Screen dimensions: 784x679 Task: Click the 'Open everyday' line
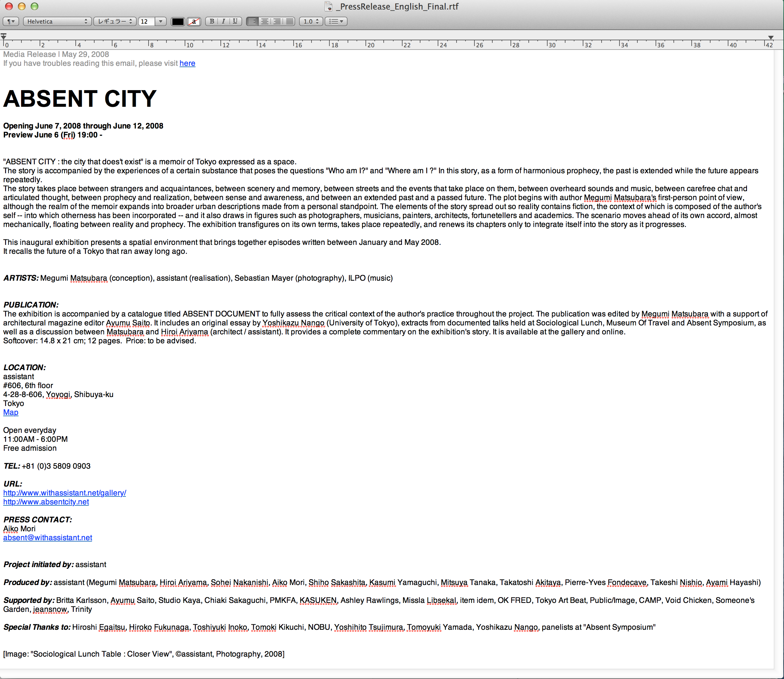click(29, 430)
